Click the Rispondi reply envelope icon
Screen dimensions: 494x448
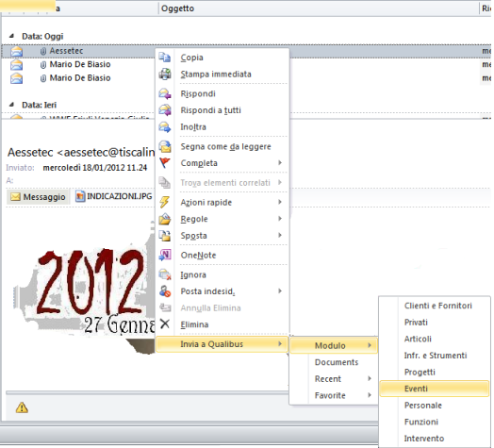tap(165, 93)
